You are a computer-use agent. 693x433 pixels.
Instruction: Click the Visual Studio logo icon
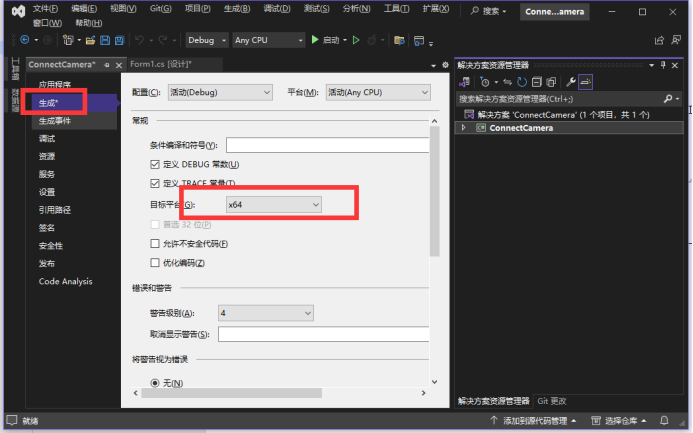pos(19,11)
